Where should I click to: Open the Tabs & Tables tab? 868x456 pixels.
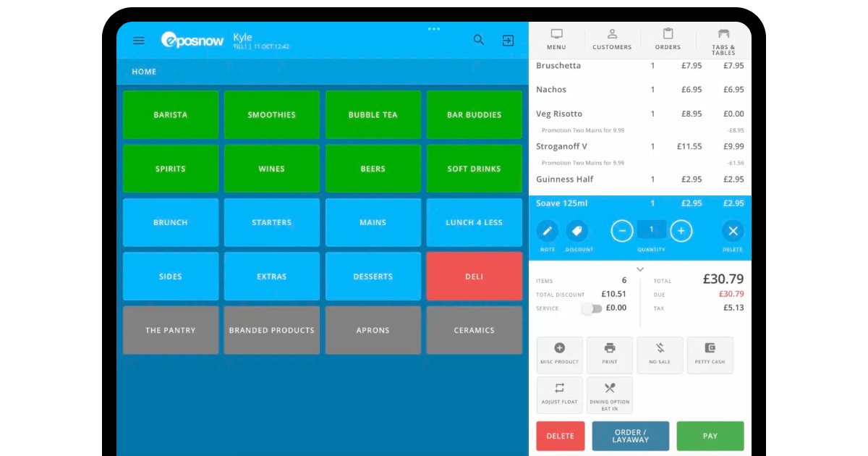tap(723, 42)
